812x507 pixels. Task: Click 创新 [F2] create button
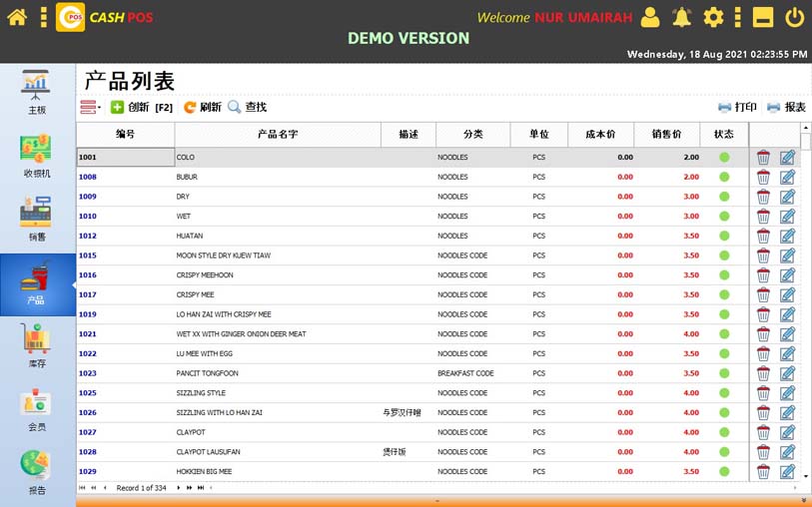click(142, 107)
